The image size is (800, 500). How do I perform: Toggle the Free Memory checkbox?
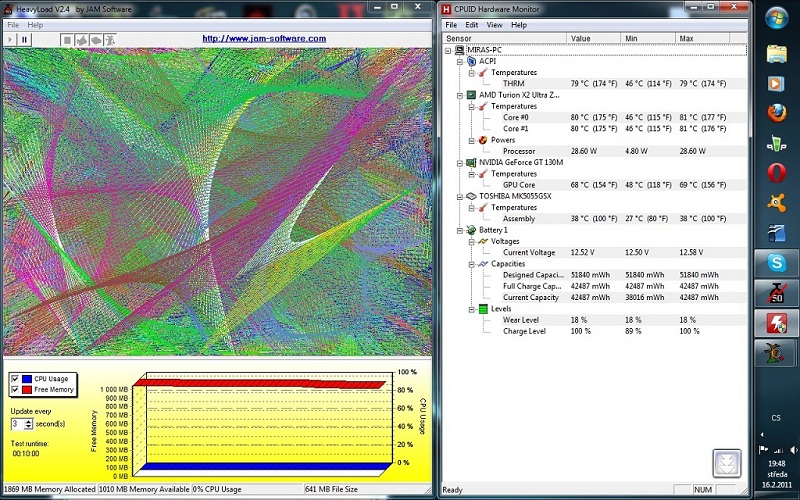click(x=15, y=389)
